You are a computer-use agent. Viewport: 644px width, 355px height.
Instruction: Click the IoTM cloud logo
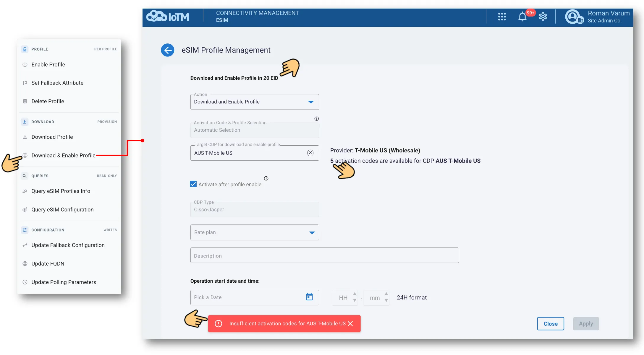[x=168, y=17]
